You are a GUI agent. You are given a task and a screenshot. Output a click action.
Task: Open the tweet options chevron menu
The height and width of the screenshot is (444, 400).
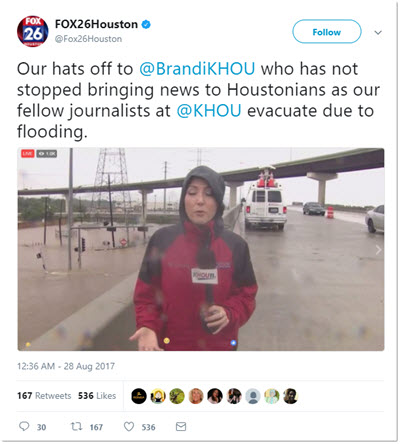tap(378, 32)
